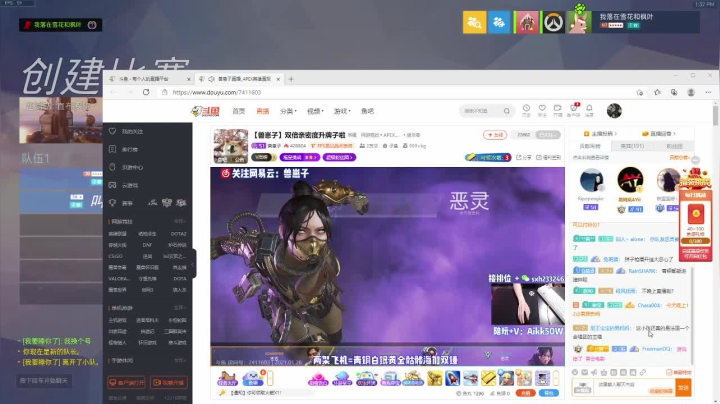Click the orange send button in chat
This screenshot has width=720, height=404.
pos(683,388)
